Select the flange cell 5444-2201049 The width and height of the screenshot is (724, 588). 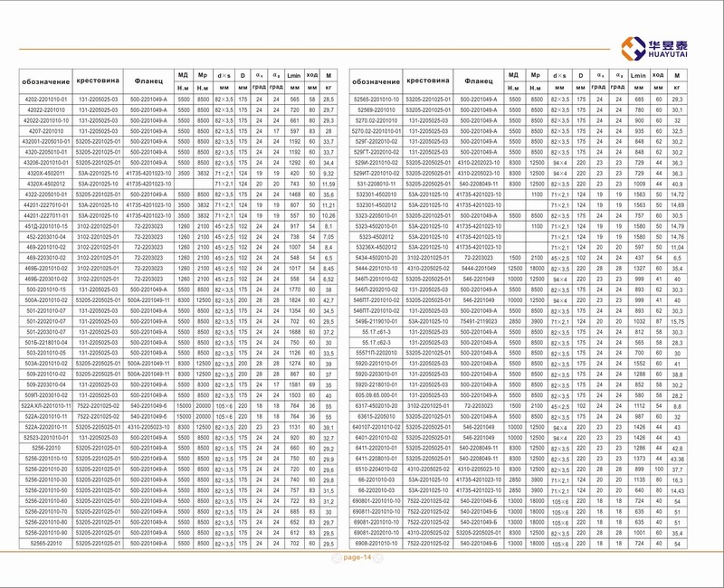(479, 269)
